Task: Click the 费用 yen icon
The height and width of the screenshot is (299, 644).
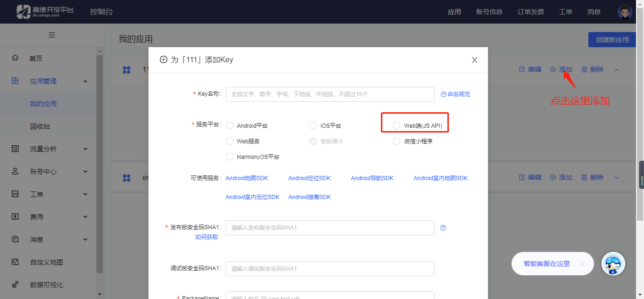Action: 15,216
